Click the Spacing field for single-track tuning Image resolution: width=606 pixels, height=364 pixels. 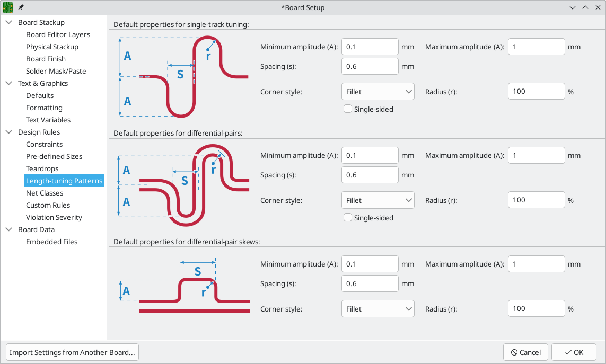pos(370,66)
